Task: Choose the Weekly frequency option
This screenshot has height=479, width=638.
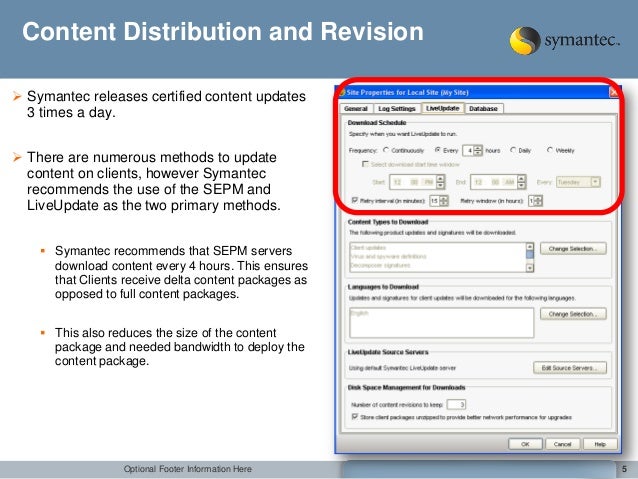Action: (550, 150)
